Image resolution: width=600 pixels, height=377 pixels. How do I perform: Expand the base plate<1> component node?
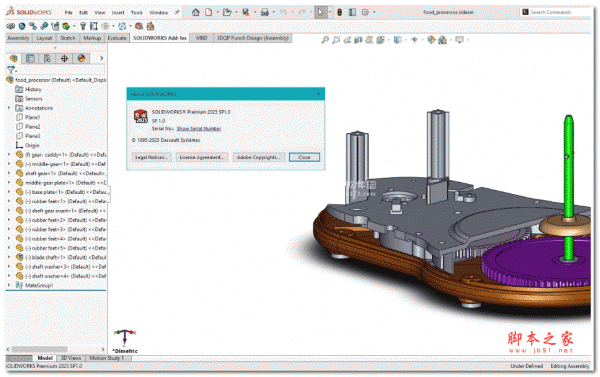tap(9, 192)
